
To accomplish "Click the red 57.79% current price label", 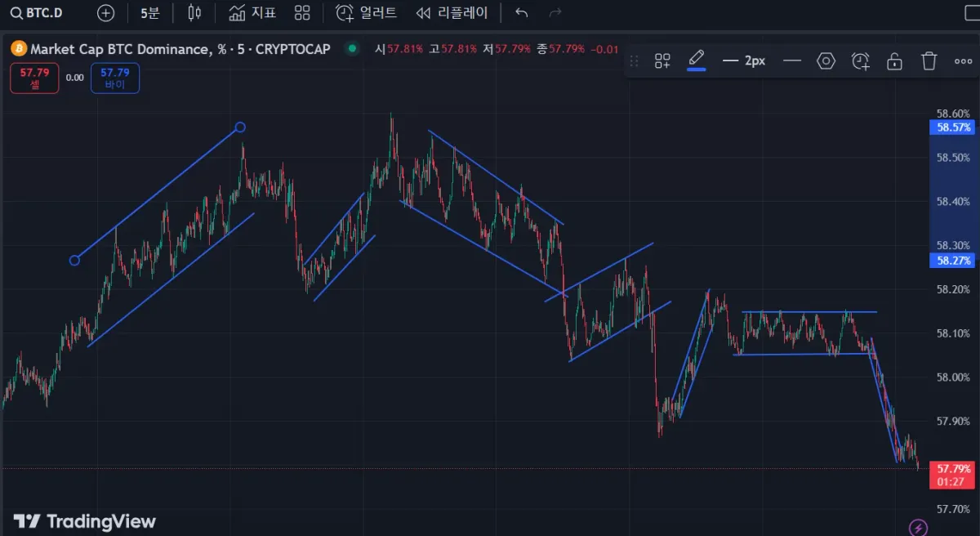I will coord(952,475).
